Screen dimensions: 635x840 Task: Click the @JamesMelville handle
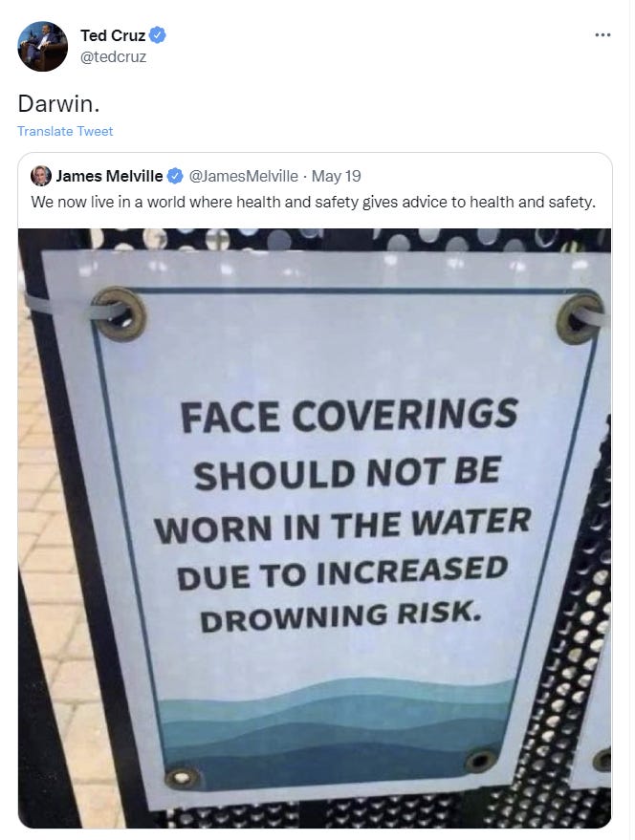244,176
